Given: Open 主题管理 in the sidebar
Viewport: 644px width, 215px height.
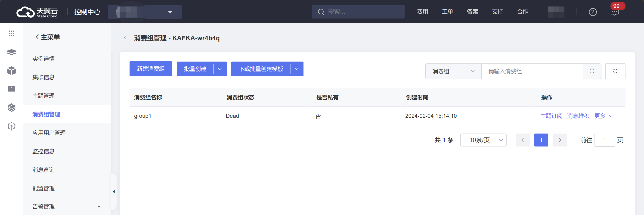Looking at the screenshot, I should coord(43,96).
